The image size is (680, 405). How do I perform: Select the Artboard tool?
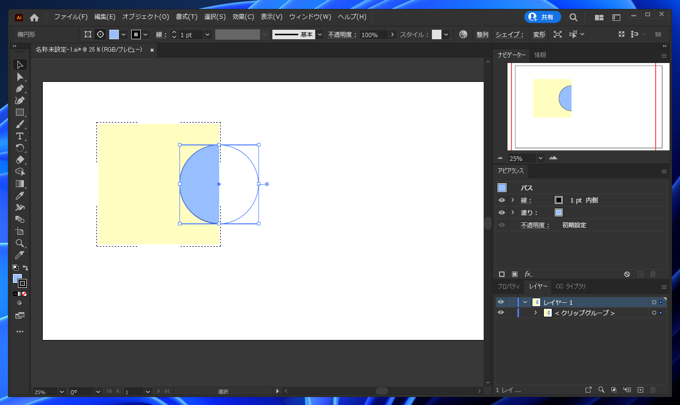pyautogui.click(x=20, y=231)
